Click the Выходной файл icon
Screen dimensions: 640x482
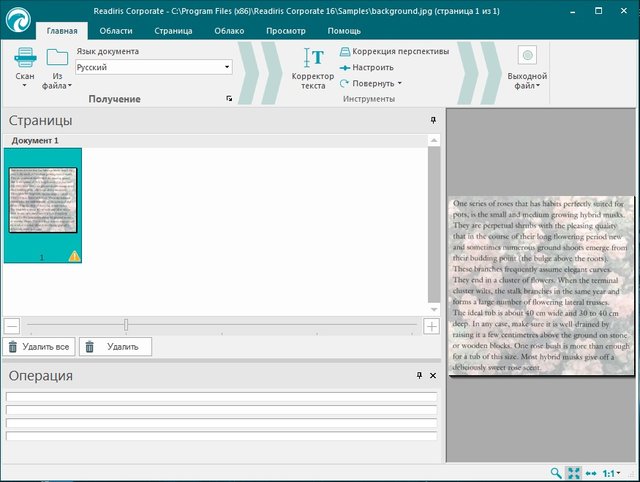coord(527,55)
